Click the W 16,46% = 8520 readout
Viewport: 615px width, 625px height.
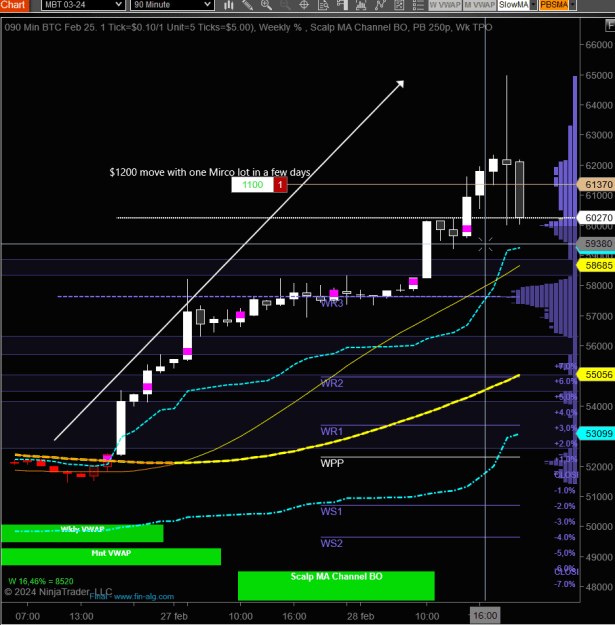click(x=41, y=581)
